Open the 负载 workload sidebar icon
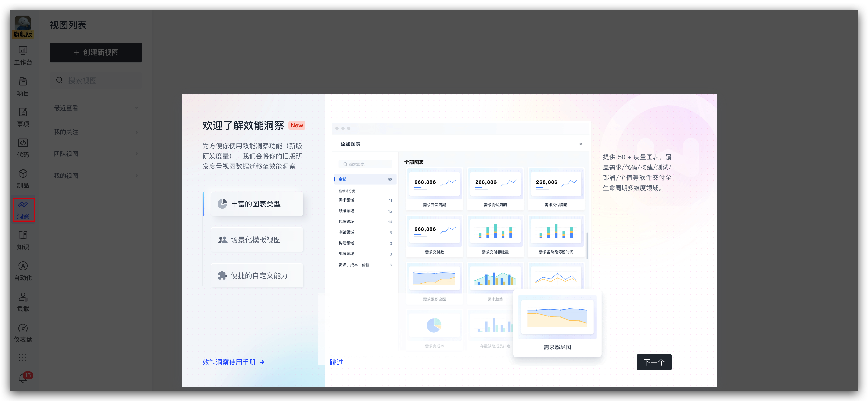This screenshot has width=868, height=401. point(23,302)
